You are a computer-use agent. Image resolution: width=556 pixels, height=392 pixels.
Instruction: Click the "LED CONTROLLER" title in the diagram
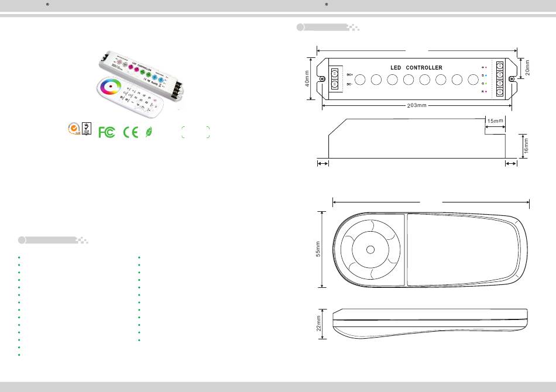tap(416, 68)
